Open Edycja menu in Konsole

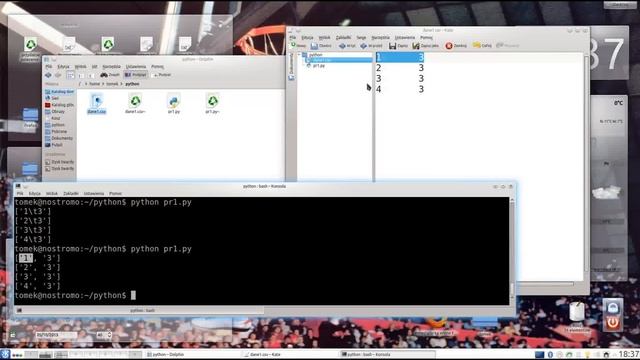(x=35, y=193)
